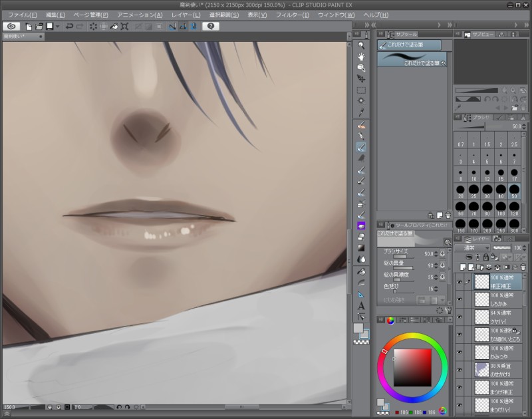Screen dimensions: 532x419
Task: Hide the かみつや layer
Action: tap(460, 352)
